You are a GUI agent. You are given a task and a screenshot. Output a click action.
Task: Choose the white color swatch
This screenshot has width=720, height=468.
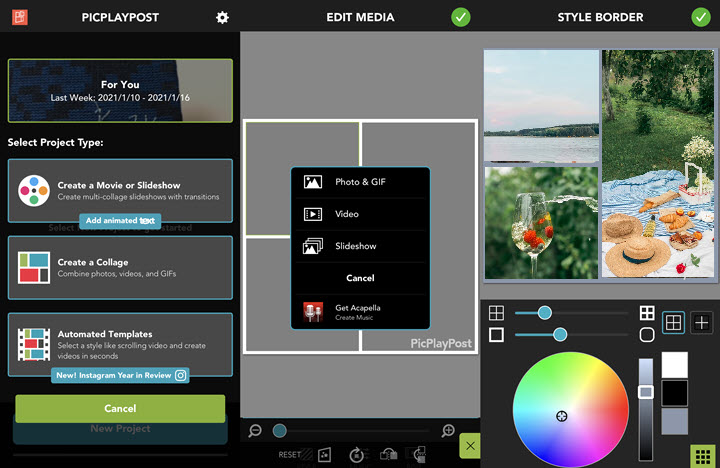pos(675,365)
